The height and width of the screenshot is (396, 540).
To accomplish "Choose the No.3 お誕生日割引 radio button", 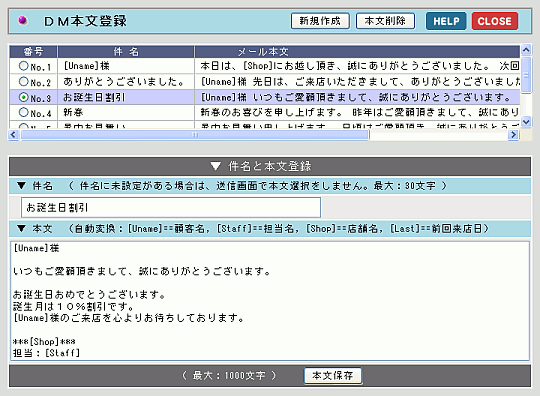I will point(23,97).
